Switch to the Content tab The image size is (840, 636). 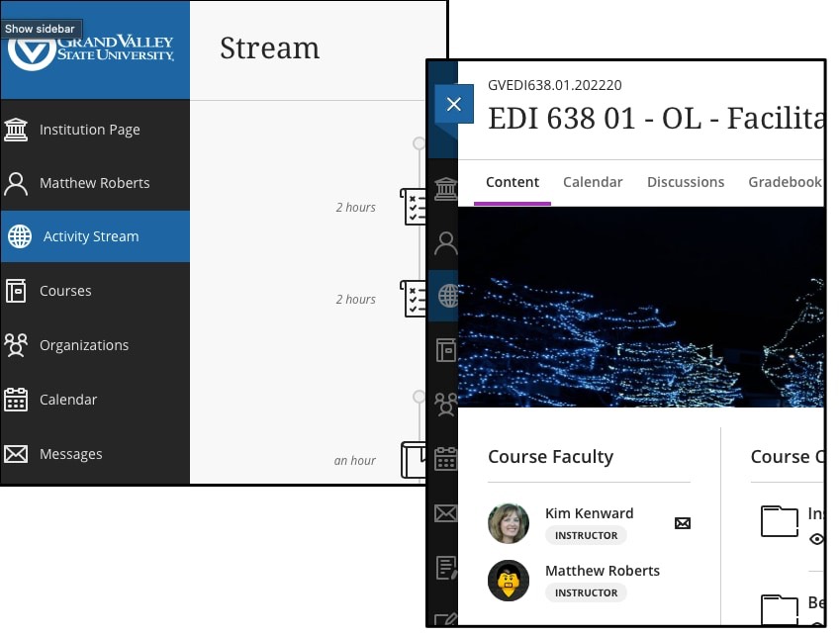pyautogui.click(x=512, y=182)
